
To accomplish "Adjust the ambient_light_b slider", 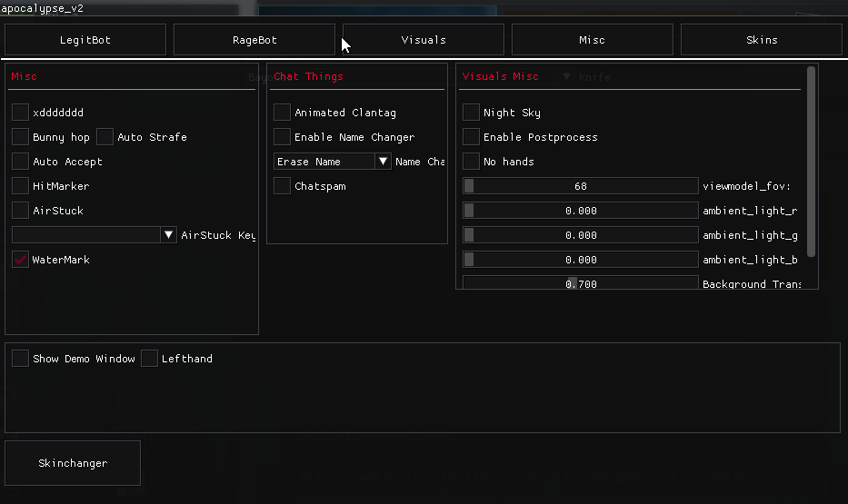I will pos(580,260).
